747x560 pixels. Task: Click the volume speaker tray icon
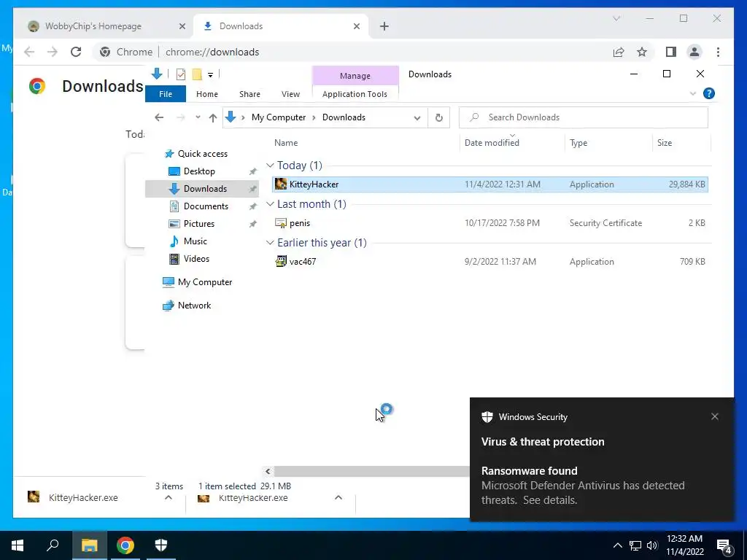652,545
